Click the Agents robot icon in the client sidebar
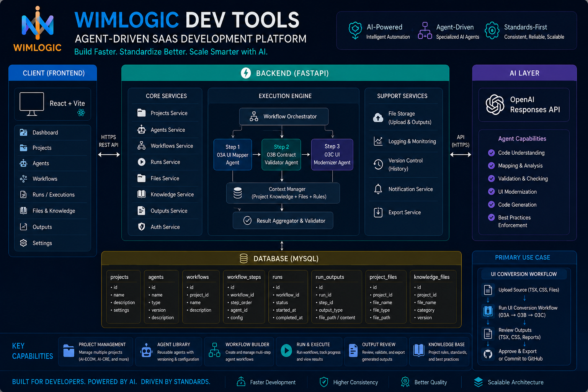 click(x=23, y=163)
